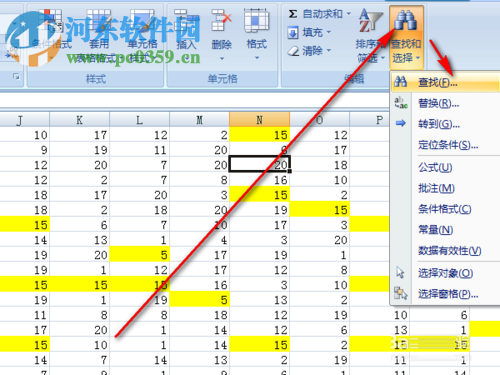Click the Delete (删除) cells icon

221,21
